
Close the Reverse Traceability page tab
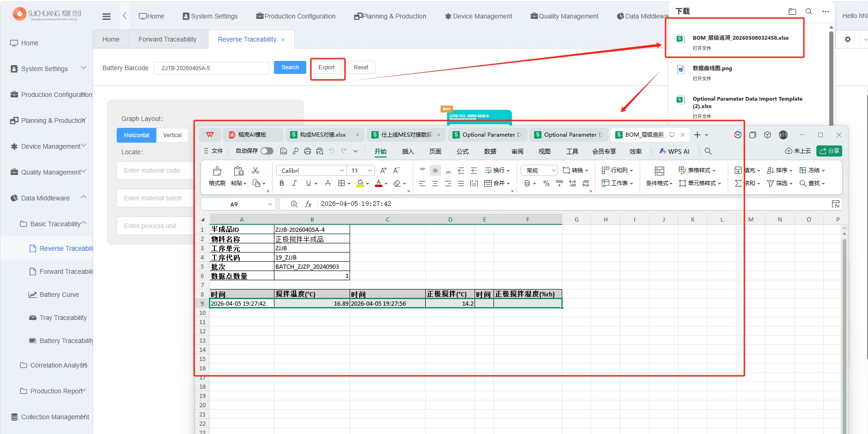(283, 40)
